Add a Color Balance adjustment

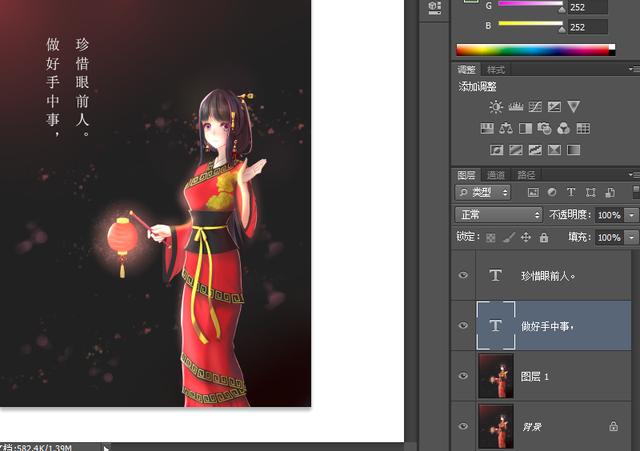[506, 128]
